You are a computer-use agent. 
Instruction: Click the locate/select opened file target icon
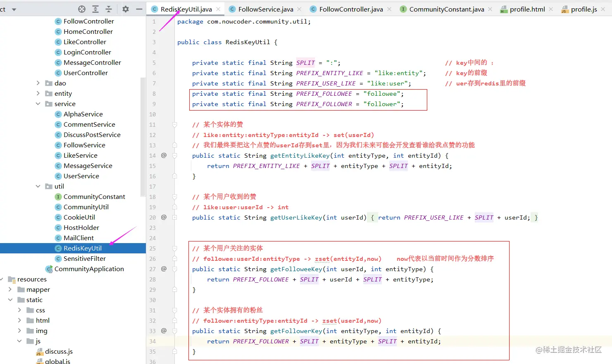(x=82, y=9)
